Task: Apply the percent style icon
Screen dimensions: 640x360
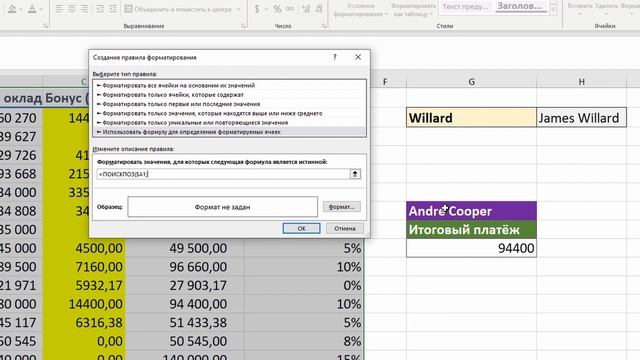Action: click(x=278, y=9)
